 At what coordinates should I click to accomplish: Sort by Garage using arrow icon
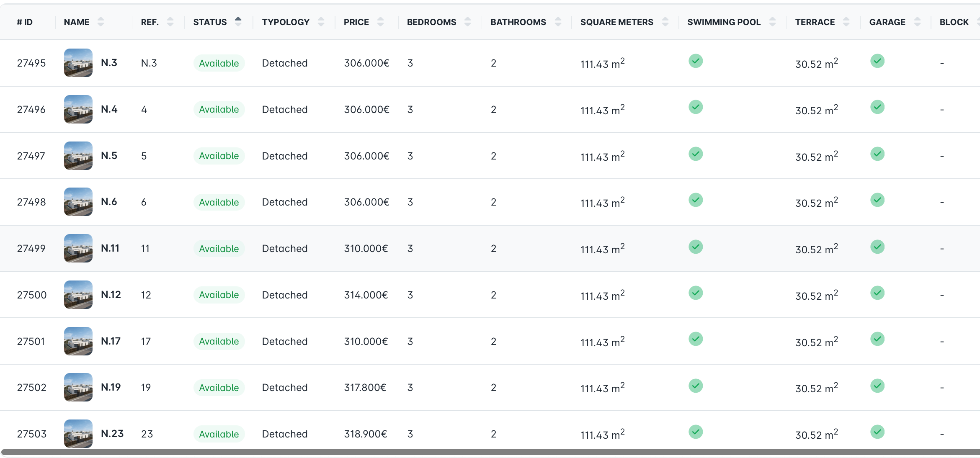[917, 22]
